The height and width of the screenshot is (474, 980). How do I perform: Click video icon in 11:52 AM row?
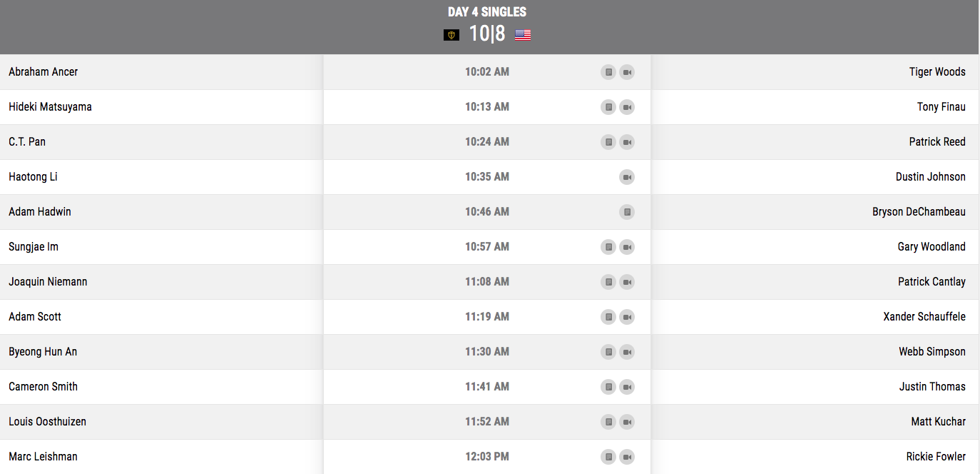pos(627,422)
